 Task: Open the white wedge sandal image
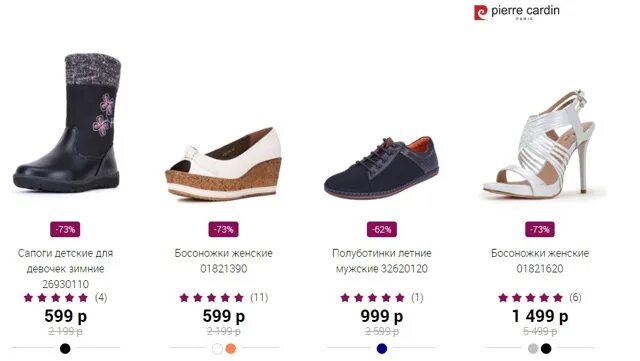(224, 164)
